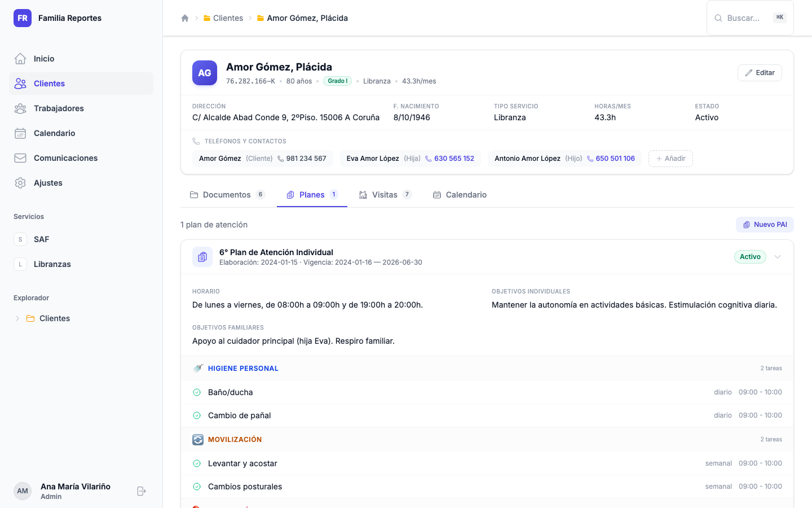Viewport: 812px width, 508px height.
Task: Toggle the Levantar y acostar check circle
Action: click(x=197, y=463)
